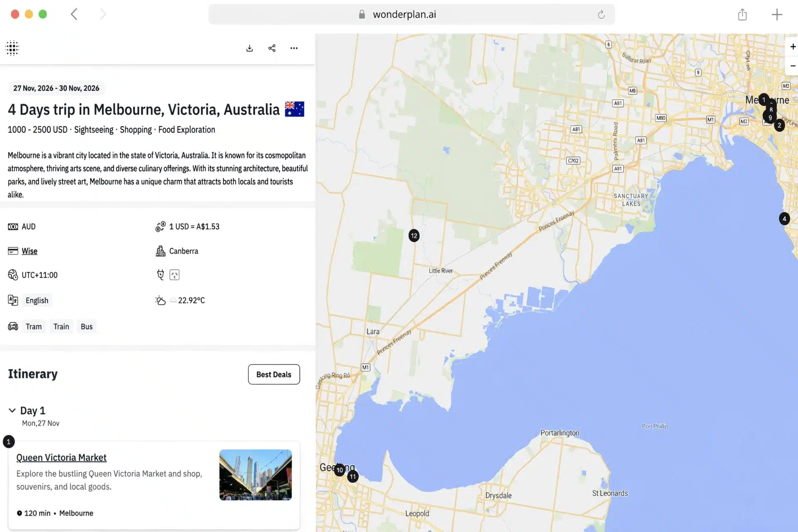Go back with browser back arrow

(x=74, y=14)
